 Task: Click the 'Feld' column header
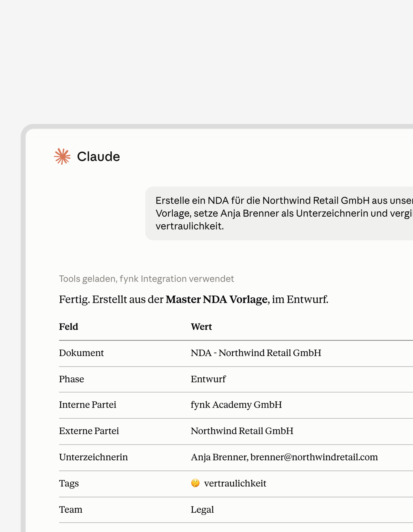tap(68, 327)
